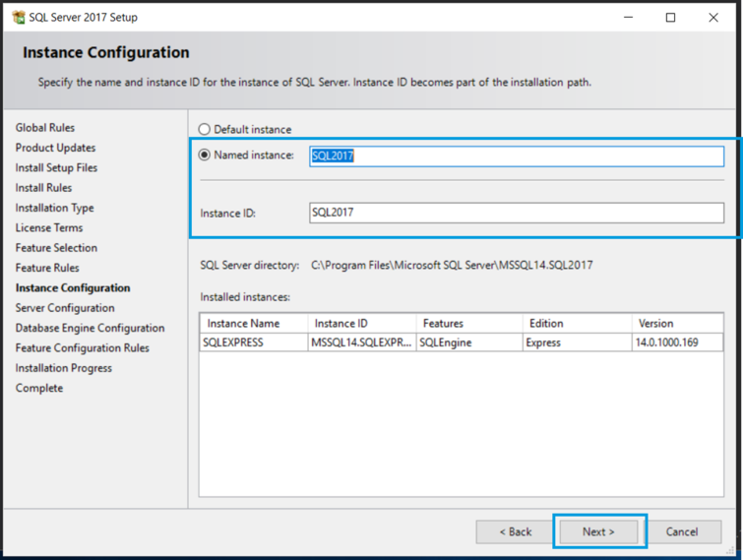
Task: Open the Feature Selection step
Action: [56, 248]
